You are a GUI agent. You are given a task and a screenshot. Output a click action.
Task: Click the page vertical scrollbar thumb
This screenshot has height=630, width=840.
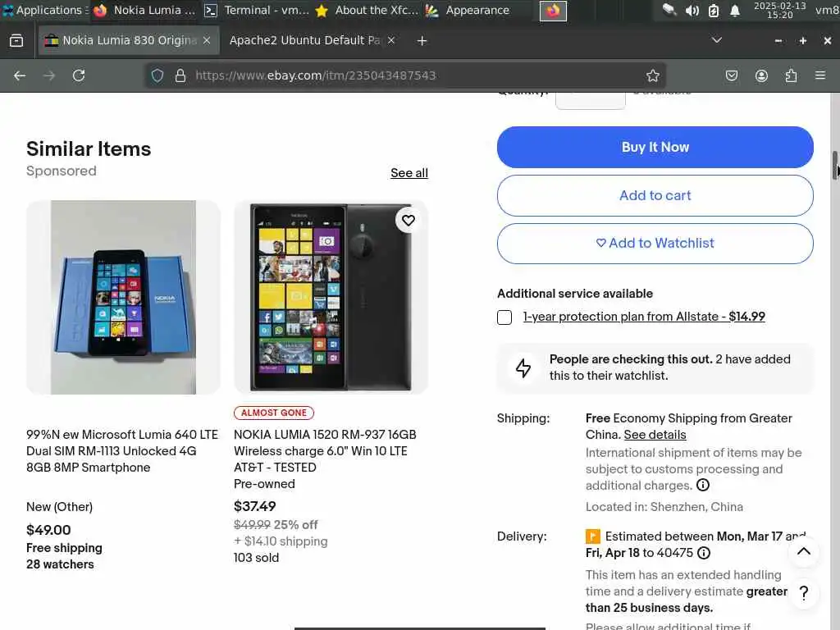(834, 165)
